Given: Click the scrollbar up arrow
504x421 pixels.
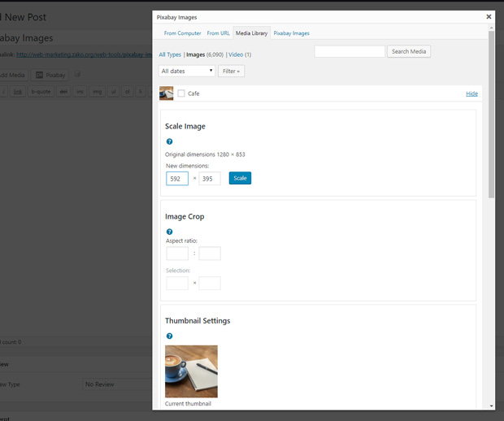Looking at the screenshot, I should tap(491, 28).
